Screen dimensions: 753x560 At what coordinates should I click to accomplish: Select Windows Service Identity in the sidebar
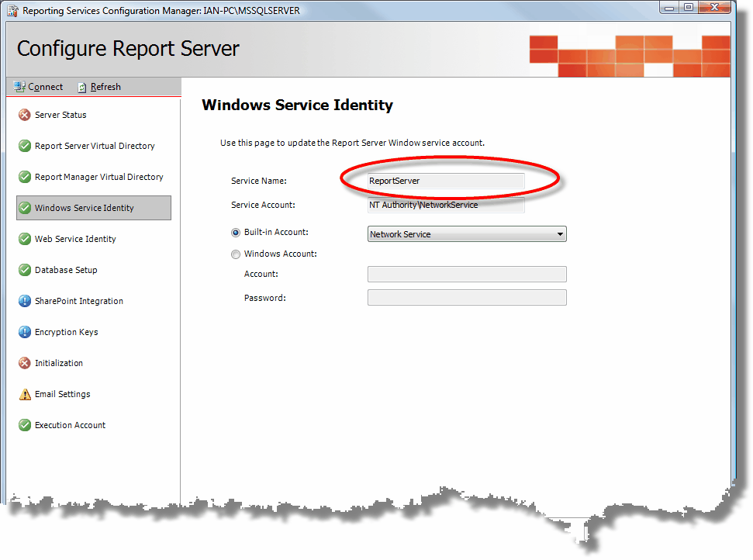[x=94, y=208]
